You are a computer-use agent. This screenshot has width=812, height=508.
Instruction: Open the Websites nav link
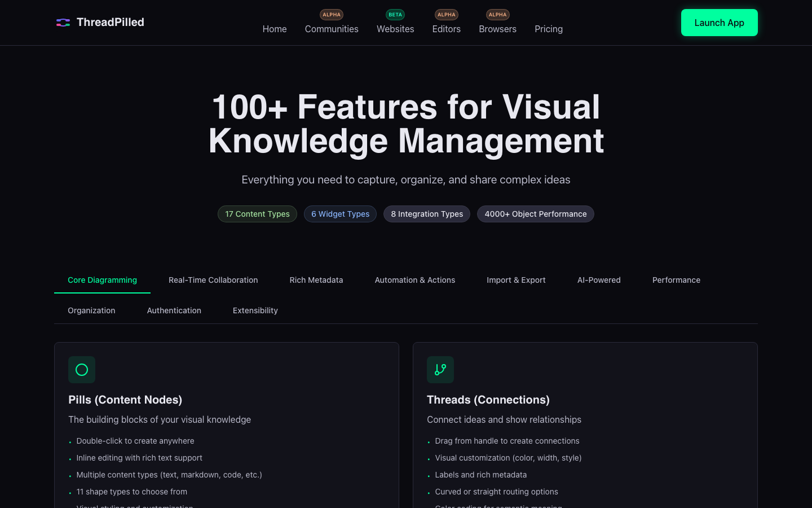click(395, 29)
